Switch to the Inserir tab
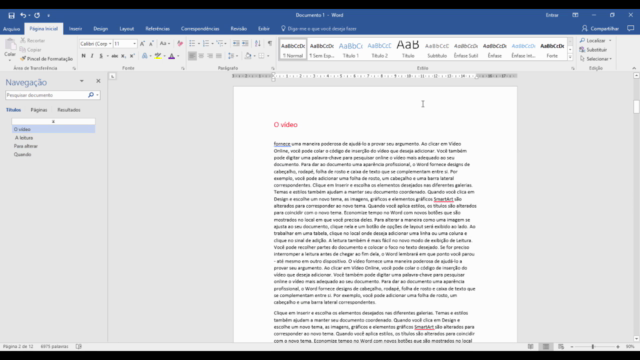 (76, 29)
